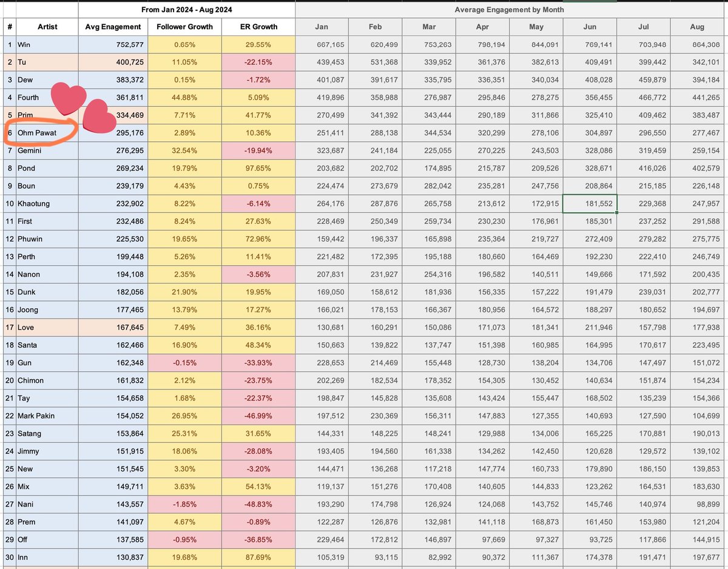The height and width of the screenshot is (569, 728).
Task: Click the Follower Growth column header
Action: (x=184, y=27)
